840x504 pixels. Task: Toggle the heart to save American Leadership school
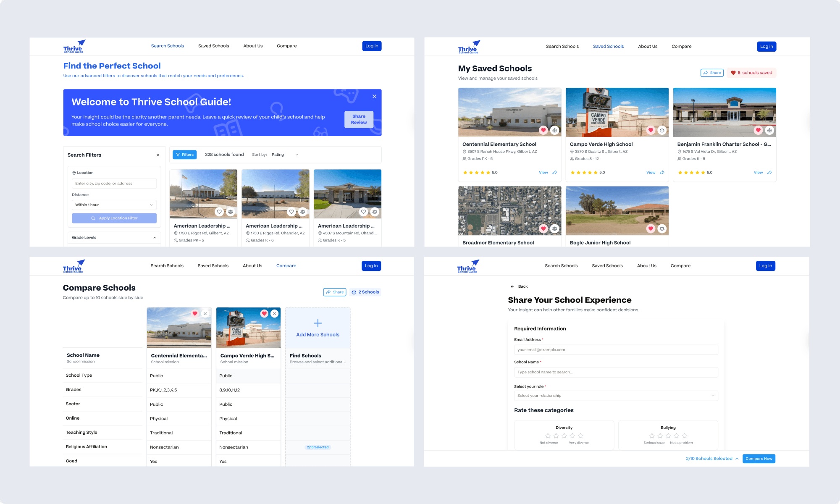click(219, 212)
